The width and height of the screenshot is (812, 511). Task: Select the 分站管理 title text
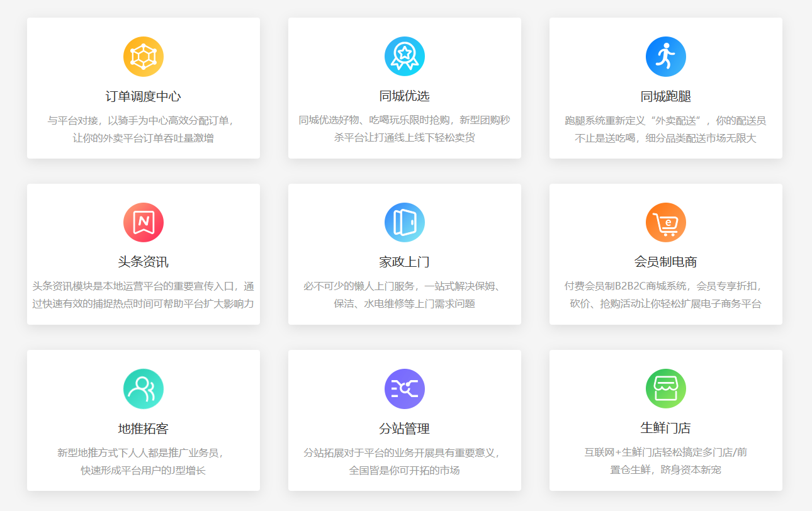click(x=405, y=429)
